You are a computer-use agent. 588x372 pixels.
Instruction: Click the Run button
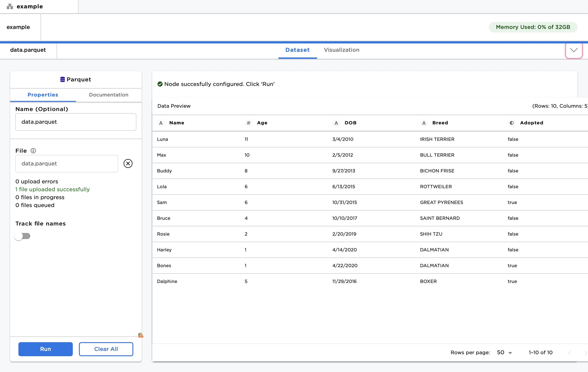point(45,349)
